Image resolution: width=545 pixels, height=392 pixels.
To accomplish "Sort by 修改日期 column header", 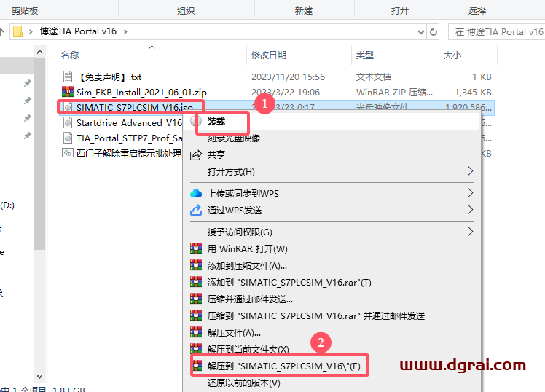I will tap(269, 55).
